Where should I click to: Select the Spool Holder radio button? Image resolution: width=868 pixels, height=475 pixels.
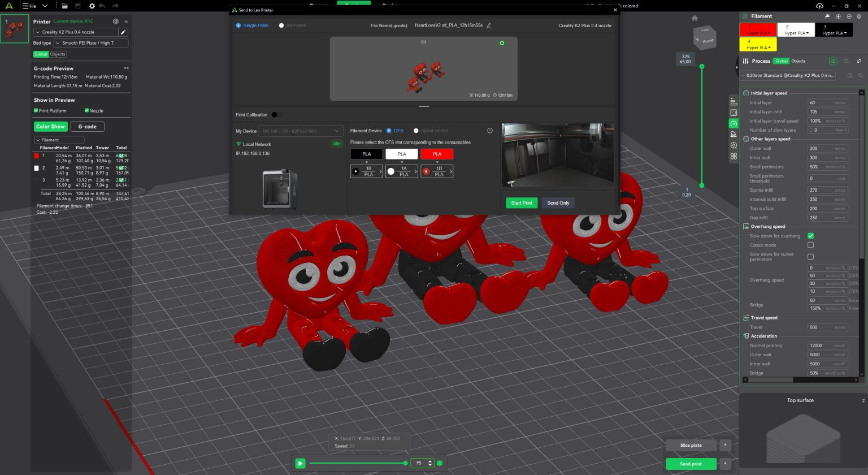416,131
